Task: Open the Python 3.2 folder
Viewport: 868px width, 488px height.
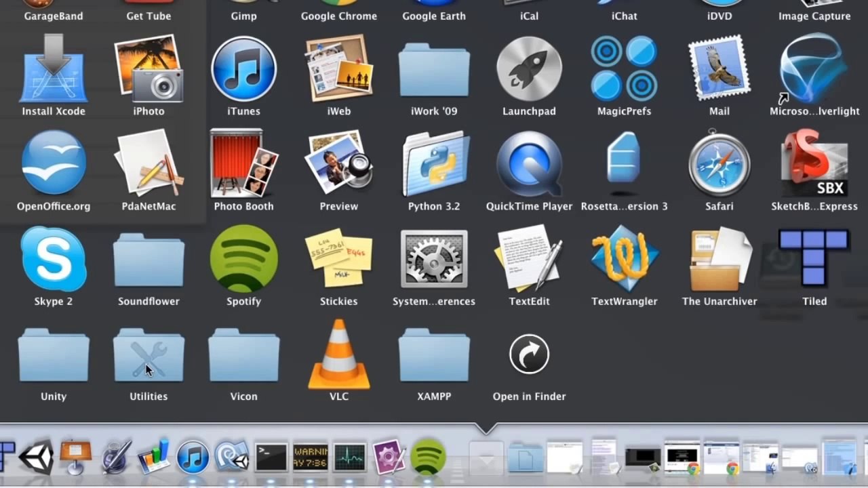Action: (434, 164)
